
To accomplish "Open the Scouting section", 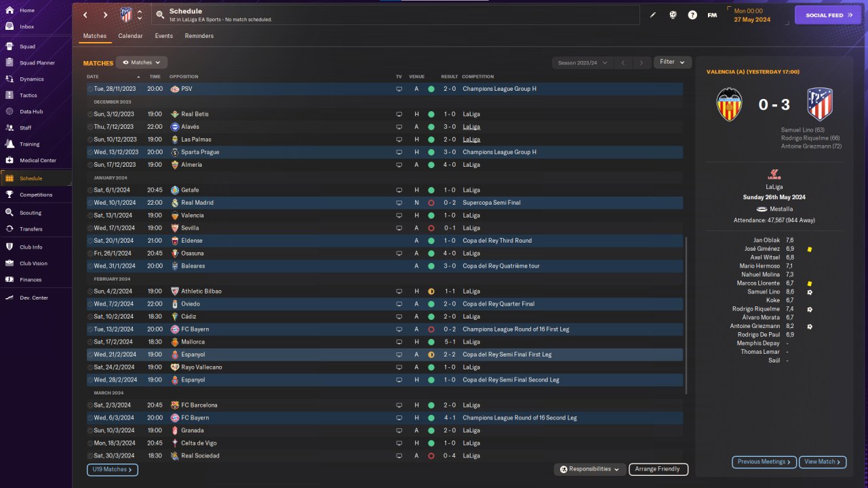I will tap(31, 213).
